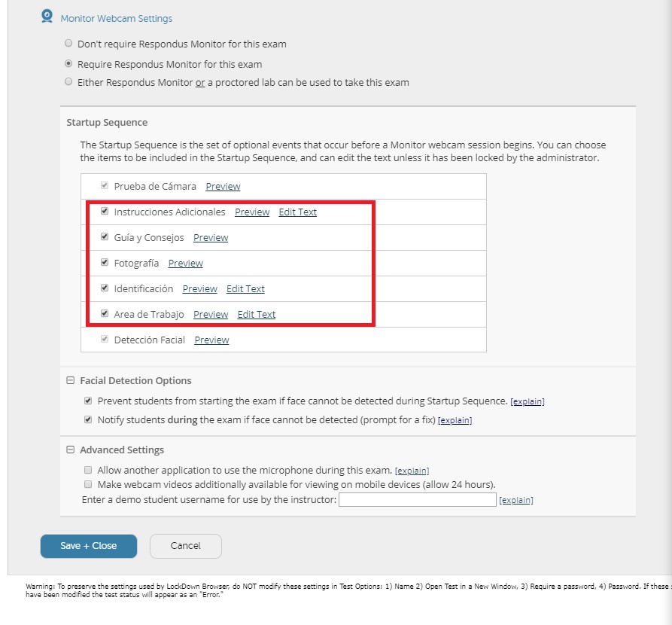Choose the Respondus Monitor or proctored lab option

[69, 82]
